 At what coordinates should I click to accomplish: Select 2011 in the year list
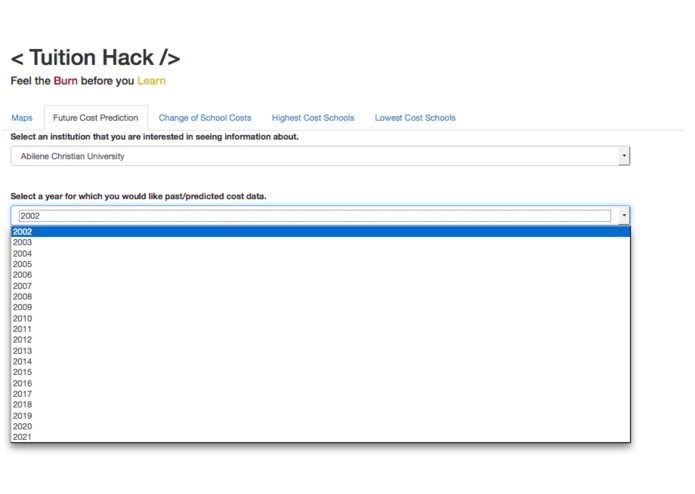[320, 329]
